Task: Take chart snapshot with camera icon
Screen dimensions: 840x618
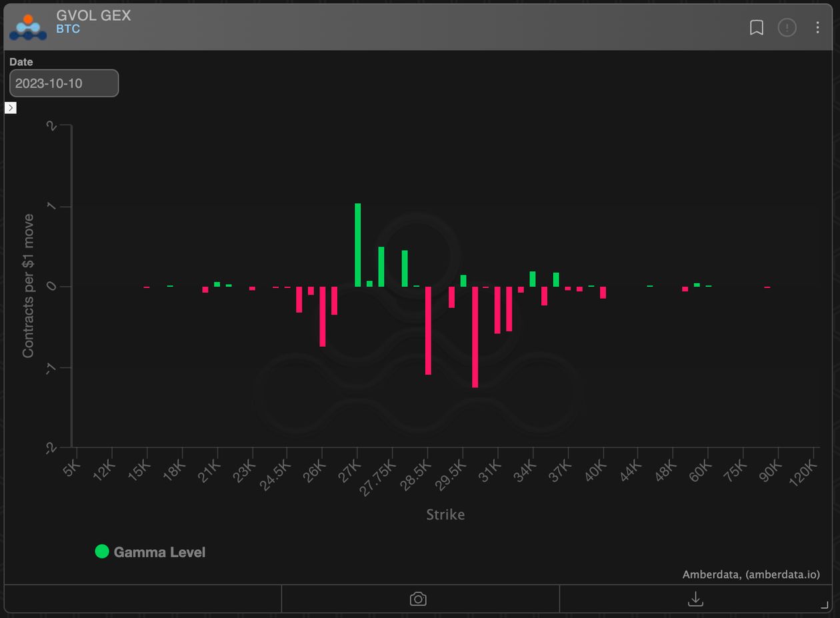Action: pos(418,599)
